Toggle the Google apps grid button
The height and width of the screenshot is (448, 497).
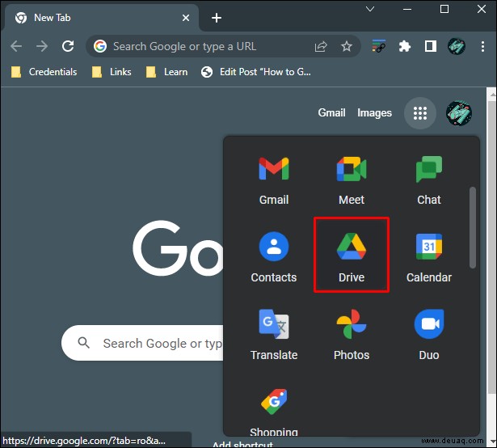point(420,113)
